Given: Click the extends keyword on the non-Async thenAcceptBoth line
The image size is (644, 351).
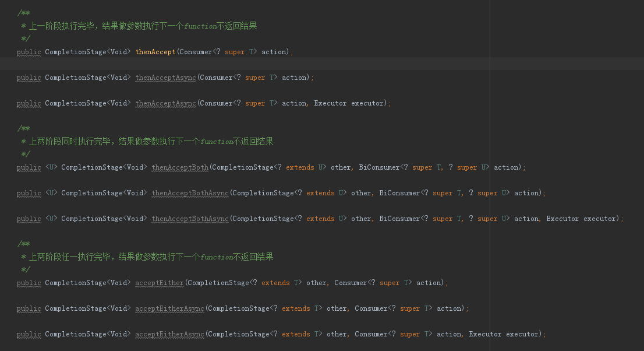Looking at the screenshot, I should pyautogui.click(x=300, y=167).
